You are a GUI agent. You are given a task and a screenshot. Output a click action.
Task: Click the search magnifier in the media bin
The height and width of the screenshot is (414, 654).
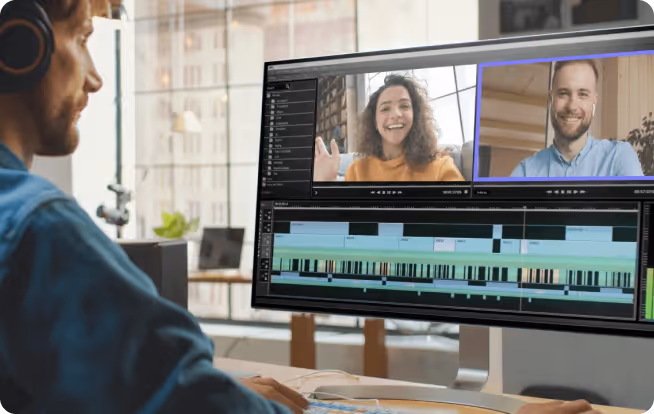(287, 86)
